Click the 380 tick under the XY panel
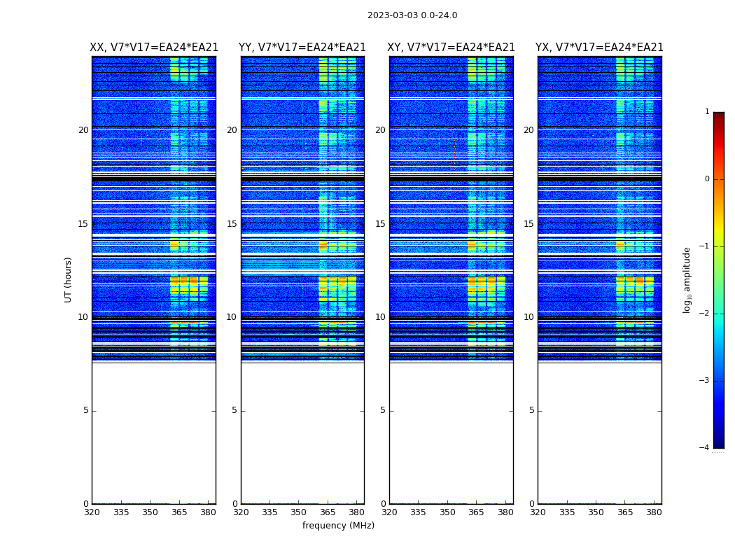Screen dimensions: 735x560 click(505, 512)
